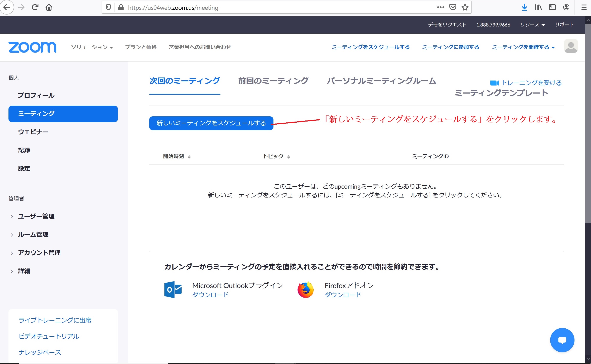This screenshot has height=364, width=591.
Task: Open Firefox account icon in toolbar
Action: pos(566,7)
